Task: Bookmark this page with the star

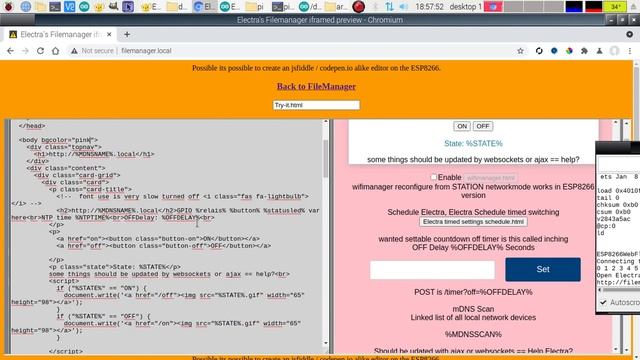Action: (520, 51)
